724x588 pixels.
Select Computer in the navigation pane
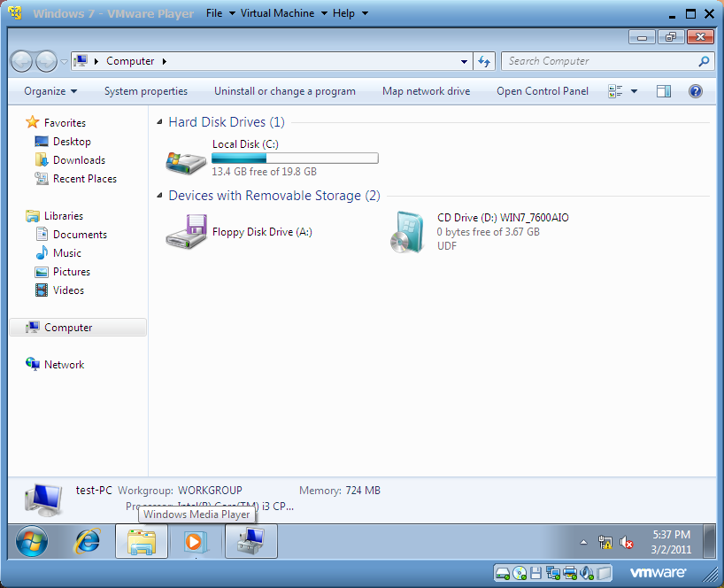(78, 327)
